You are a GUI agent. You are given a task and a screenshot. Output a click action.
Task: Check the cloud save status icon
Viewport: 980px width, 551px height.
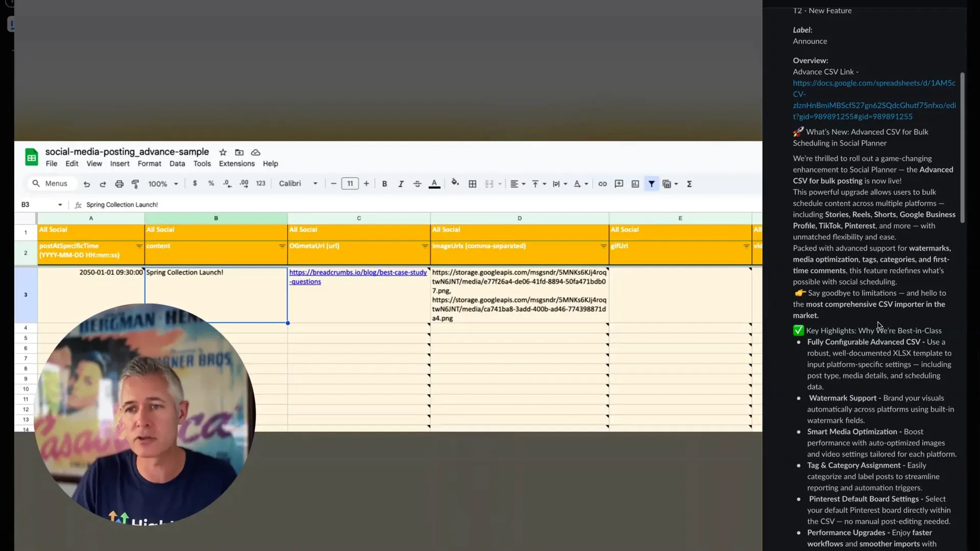click(x=256, y=152)
